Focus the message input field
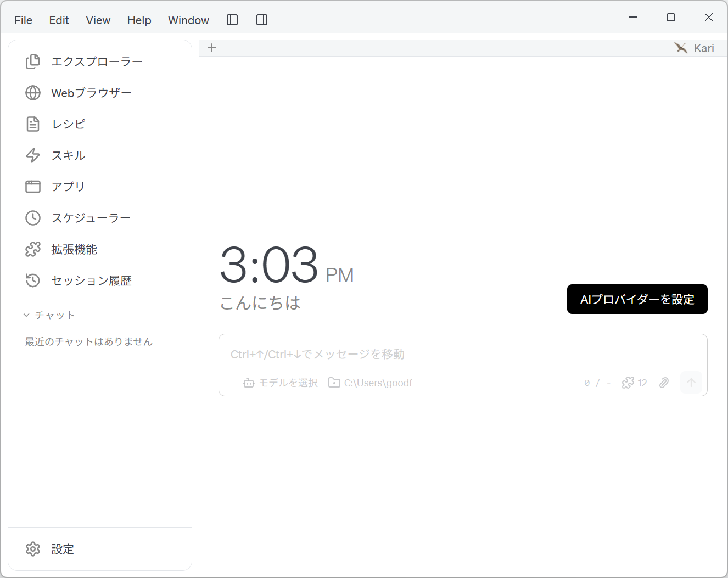728x578 pixels. click(x=463, y=354)
